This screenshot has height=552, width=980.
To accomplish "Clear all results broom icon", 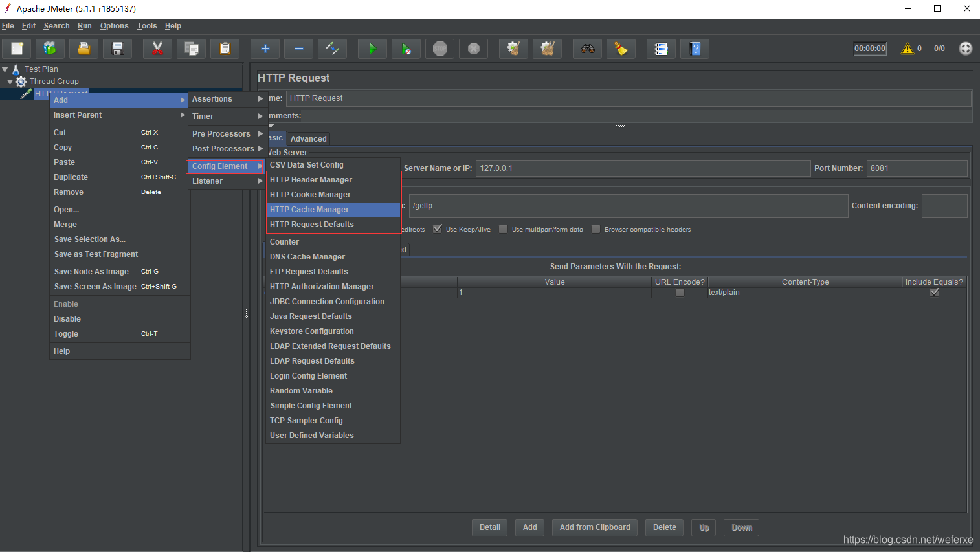I will (547, 49).
